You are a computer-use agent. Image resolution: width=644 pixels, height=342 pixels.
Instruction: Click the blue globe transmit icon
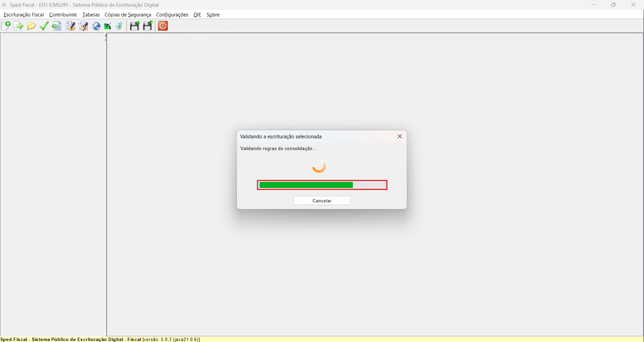pyautogui.click(x=97, y=26)
